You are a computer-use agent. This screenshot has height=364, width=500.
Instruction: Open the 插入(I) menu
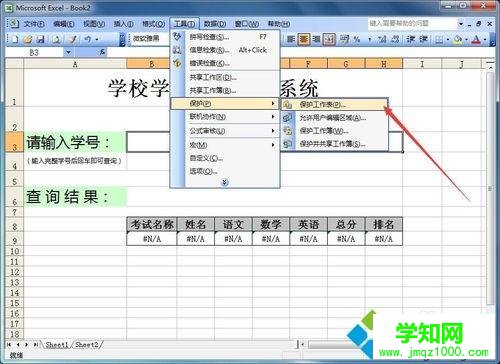point(123,24)
